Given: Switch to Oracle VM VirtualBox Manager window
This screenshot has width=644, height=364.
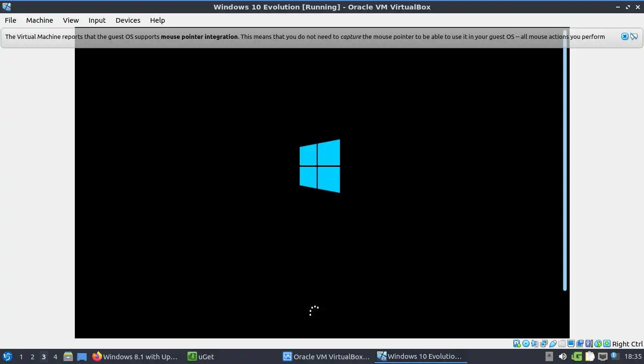Looking at the screenshot, I should (x=326, y=356).
